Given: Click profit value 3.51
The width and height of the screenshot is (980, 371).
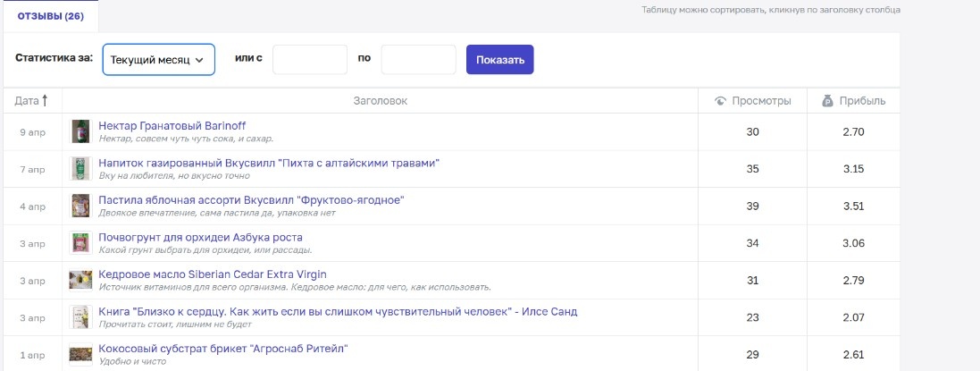Looking at the screenshot, I should [x=854, y=207].
